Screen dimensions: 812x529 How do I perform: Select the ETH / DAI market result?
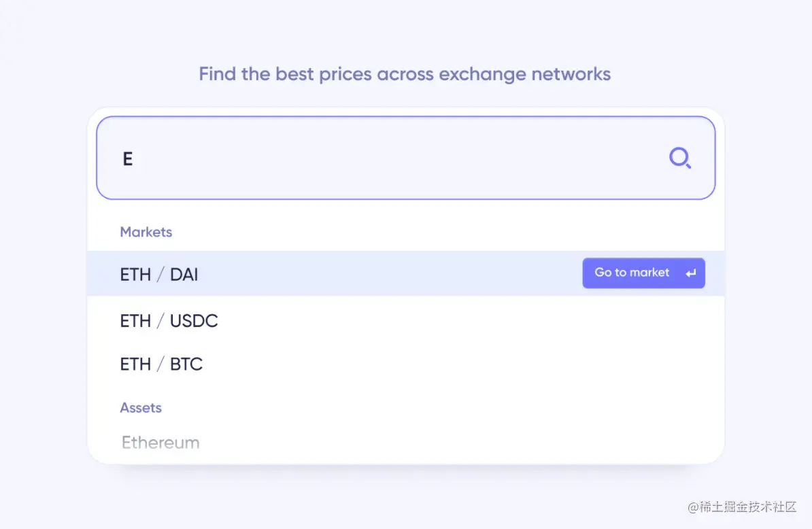point(340,274)
